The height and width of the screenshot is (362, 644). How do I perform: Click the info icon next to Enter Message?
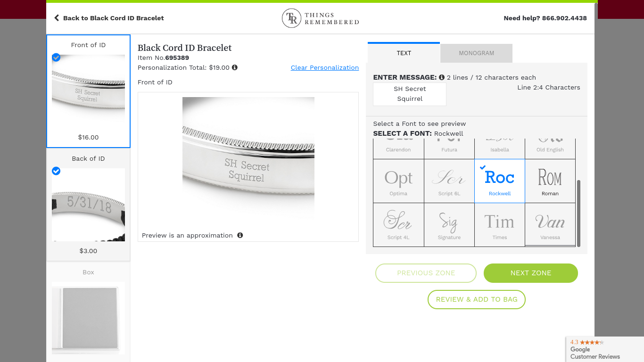pos(442,77)
